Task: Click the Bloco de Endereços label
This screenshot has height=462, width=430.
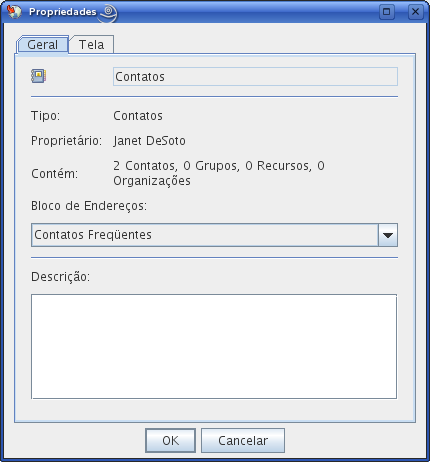Action: coord(89,206)
